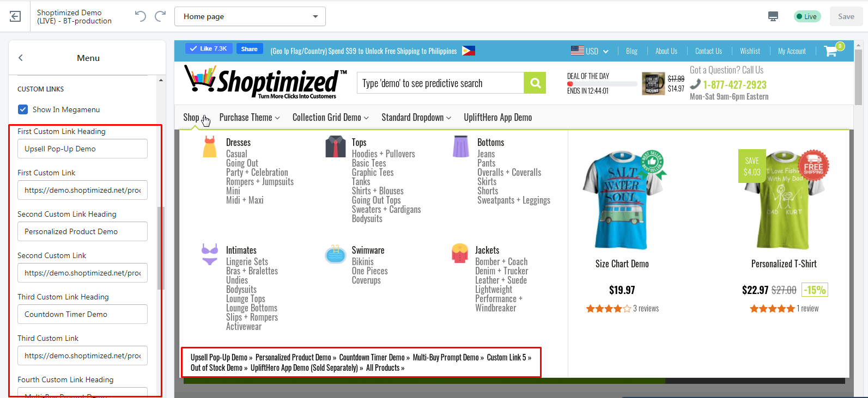Open the About Us link
The height and width of the screenshot is (398, 868).
(666, 51)
